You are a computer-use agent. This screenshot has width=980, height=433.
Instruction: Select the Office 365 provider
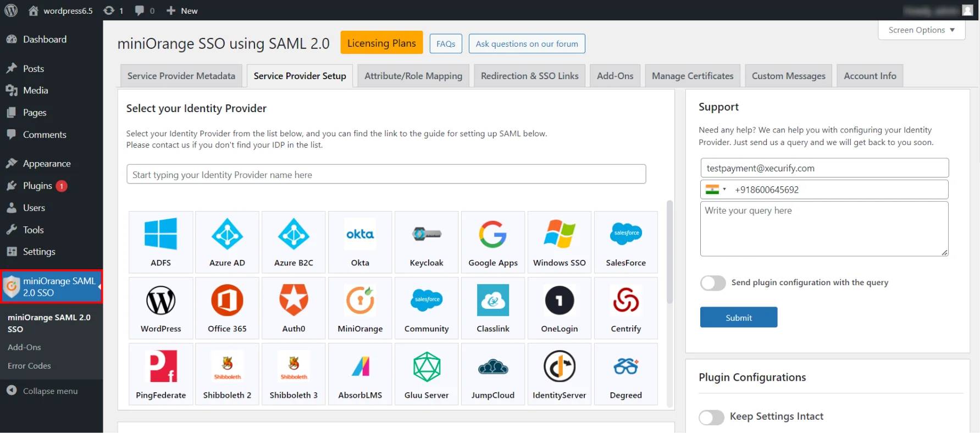228,308
